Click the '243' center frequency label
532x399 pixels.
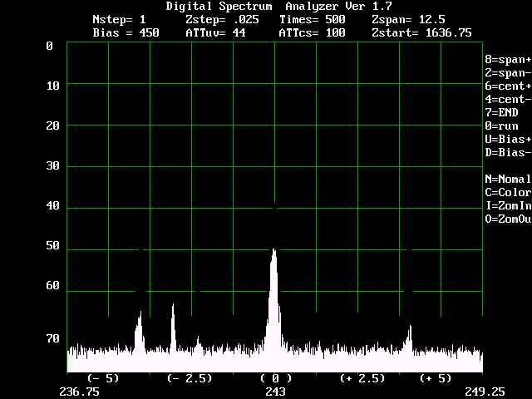point(275,392)
